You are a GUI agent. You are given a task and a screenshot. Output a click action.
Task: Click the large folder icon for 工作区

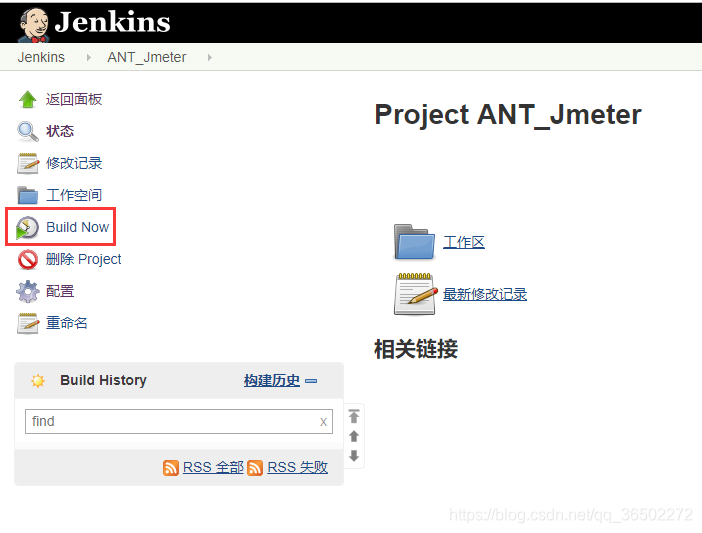pos(414,242)
